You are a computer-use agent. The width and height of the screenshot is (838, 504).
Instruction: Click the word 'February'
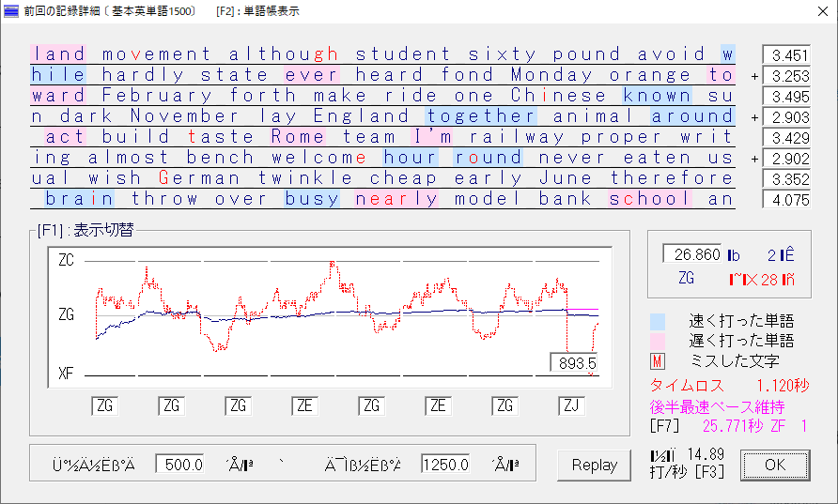point(157,96)
